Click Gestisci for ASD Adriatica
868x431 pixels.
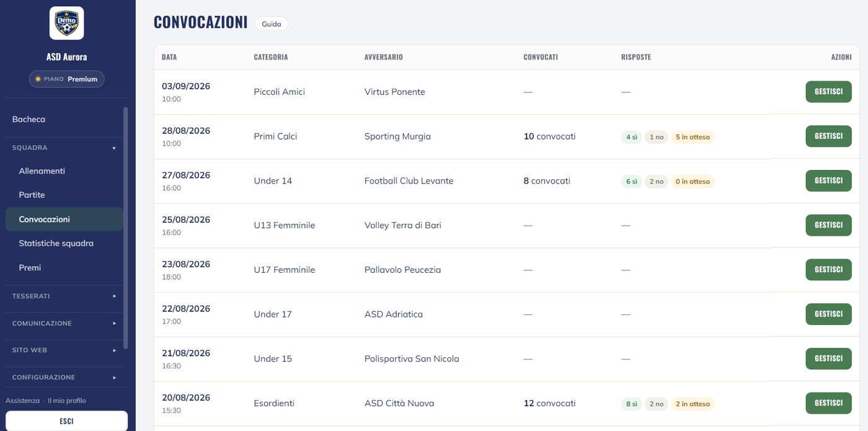[x=828, y=314]
